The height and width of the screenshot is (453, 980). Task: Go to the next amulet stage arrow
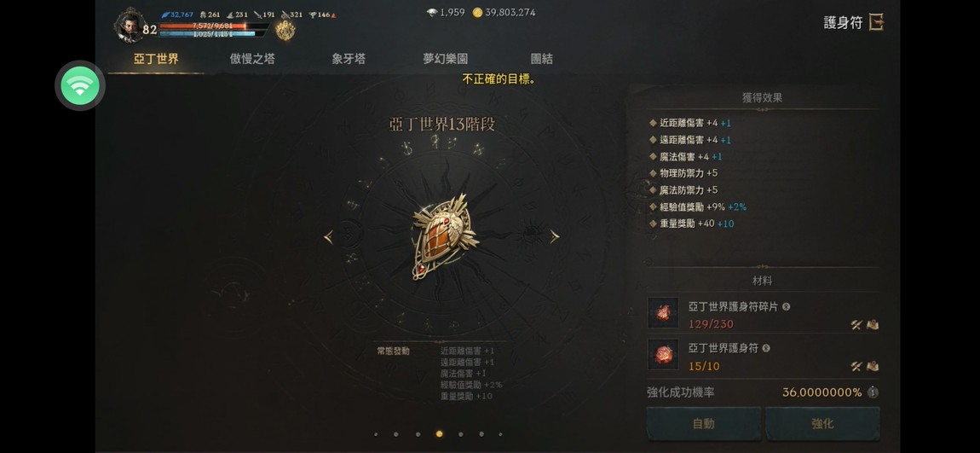555,236
